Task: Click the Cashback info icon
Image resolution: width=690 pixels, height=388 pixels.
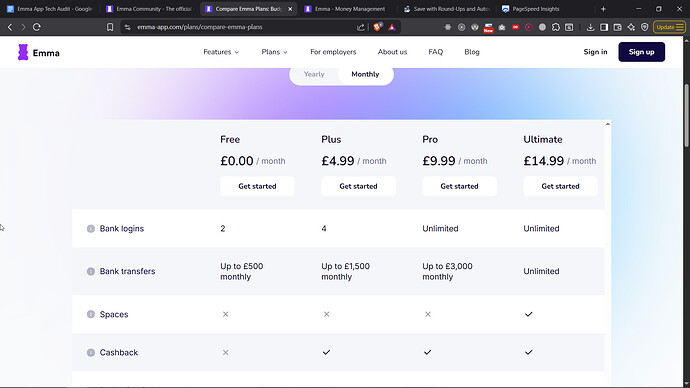Action: pyautogui.click(x=91, y=352)
